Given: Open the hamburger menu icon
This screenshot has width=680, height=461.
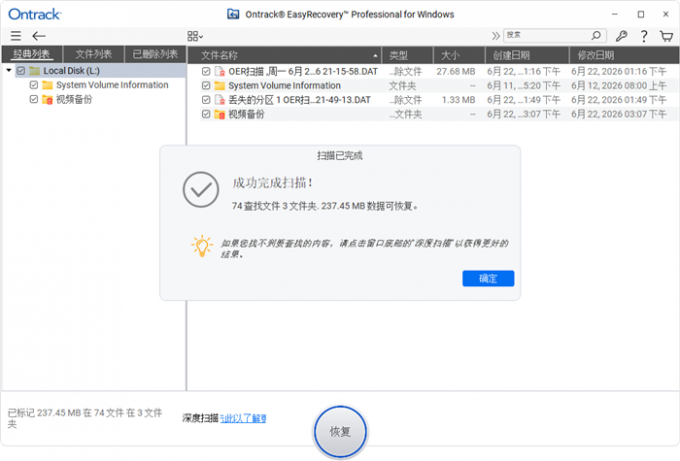Looking at the screenshot, I should [x=16, y=36].
